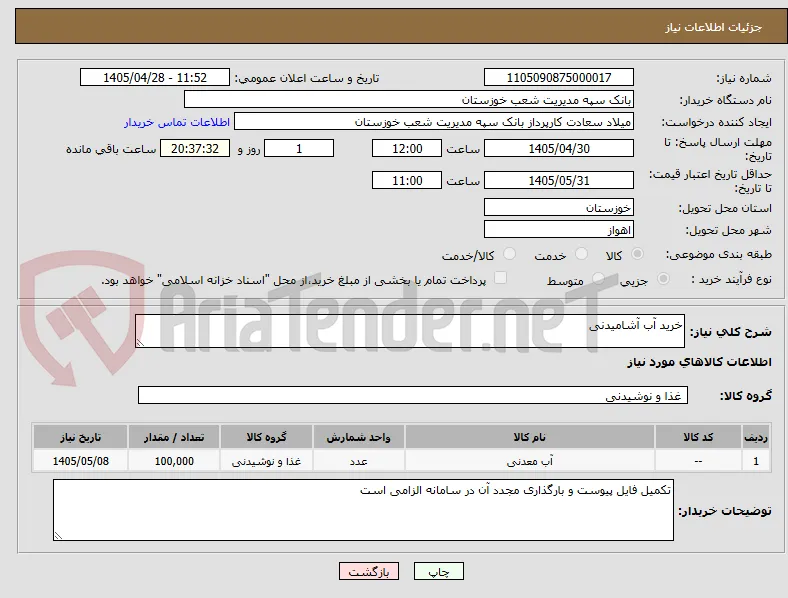This screenshot has height=598, width=788.
Task: Click validity time field 11:00
Action: point(407,180)
